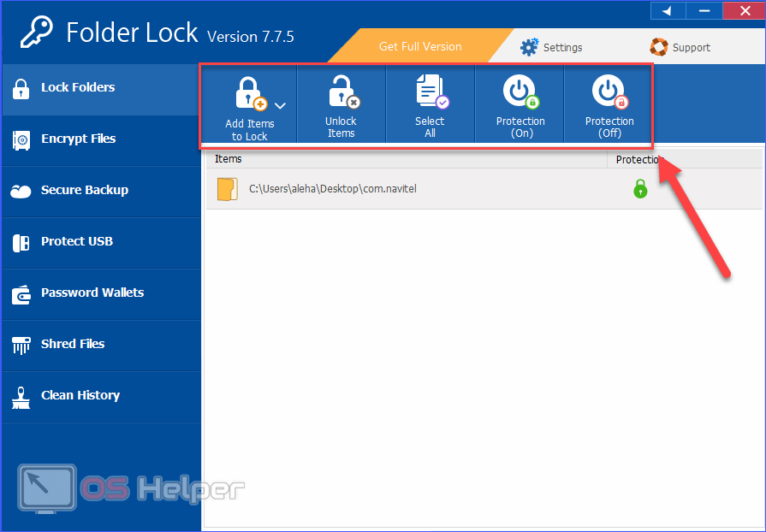Click the Protection column header
766x532 pixels.
638,159
